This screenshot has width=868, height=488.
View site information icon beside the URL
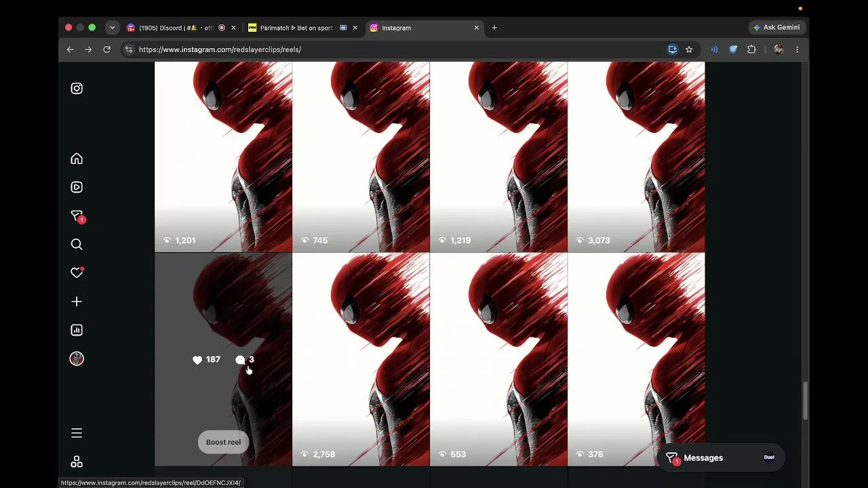coord(129,49)
